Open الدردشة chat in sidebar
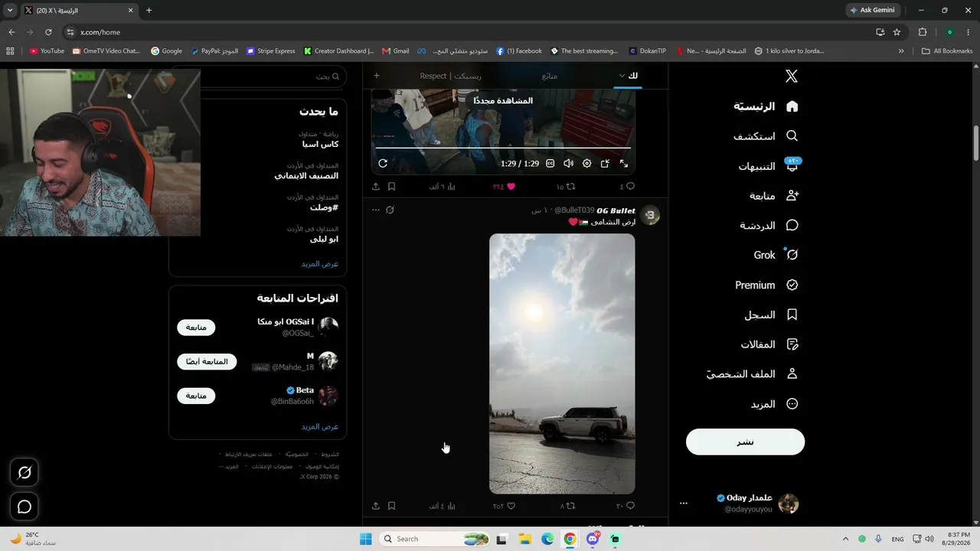980x551 pixels. tap(769, 225)
